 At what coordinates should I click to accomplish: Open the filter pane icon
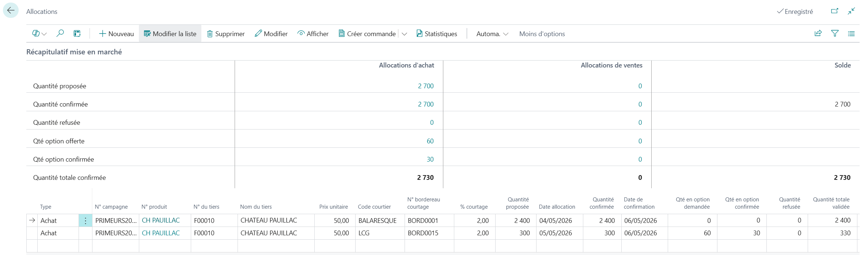835,34
